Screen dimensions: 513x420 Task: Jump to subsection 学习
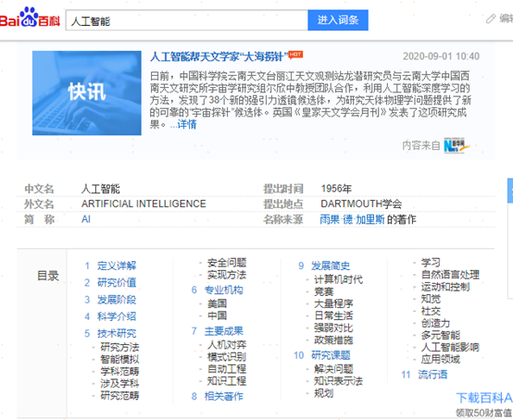tap(431, 263)
